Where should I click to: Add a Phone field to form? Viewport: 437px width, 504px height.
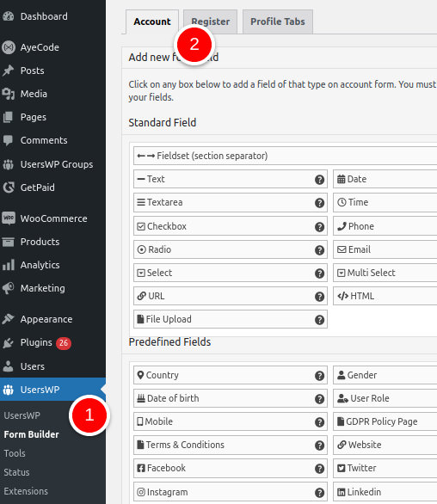click(385, 226)
